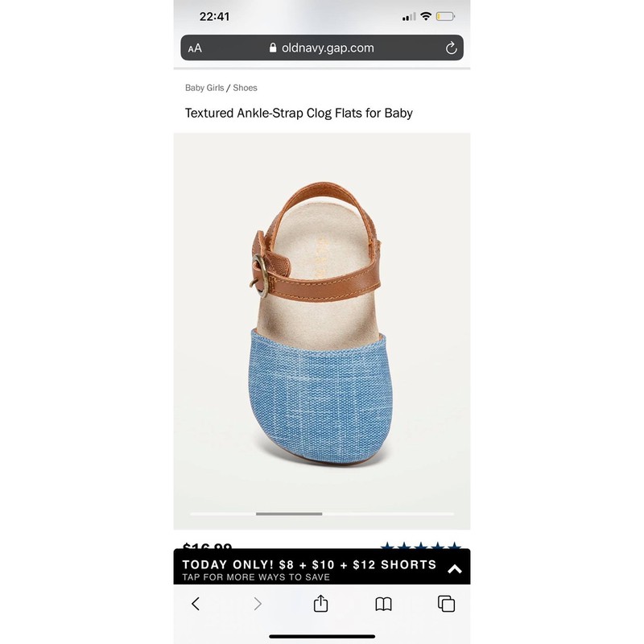This screenshot has width=644, height=644.
Task: Open the bookmarks book icon
Action: [x=384, y=604]
